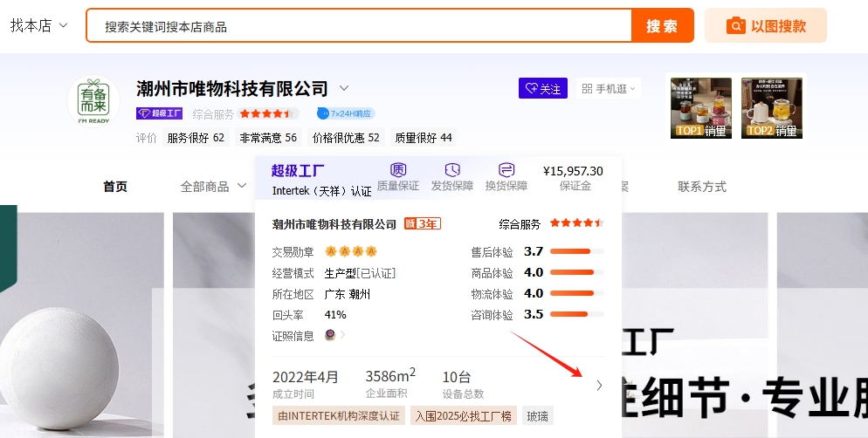Screen dimensions: 868x438
Task: Open the 找本店 search scope dropdown
Action: (x=38, y=25)
